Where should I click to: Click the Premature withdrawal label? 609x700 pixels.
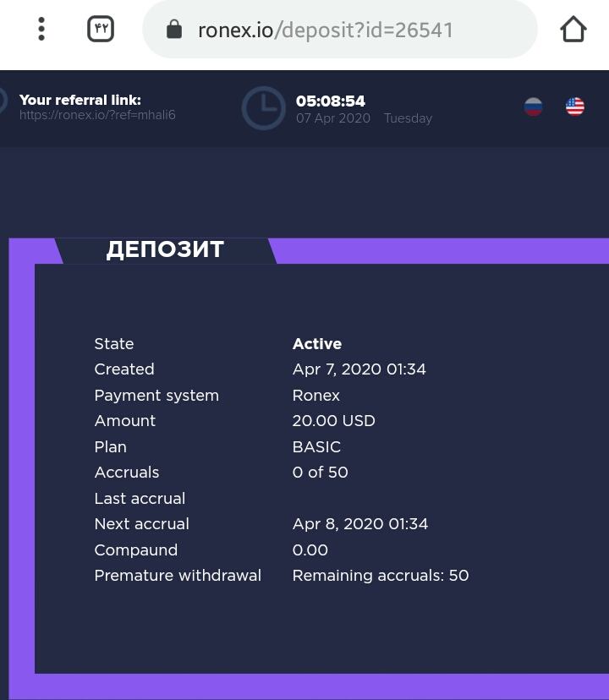tap(178, 576)
